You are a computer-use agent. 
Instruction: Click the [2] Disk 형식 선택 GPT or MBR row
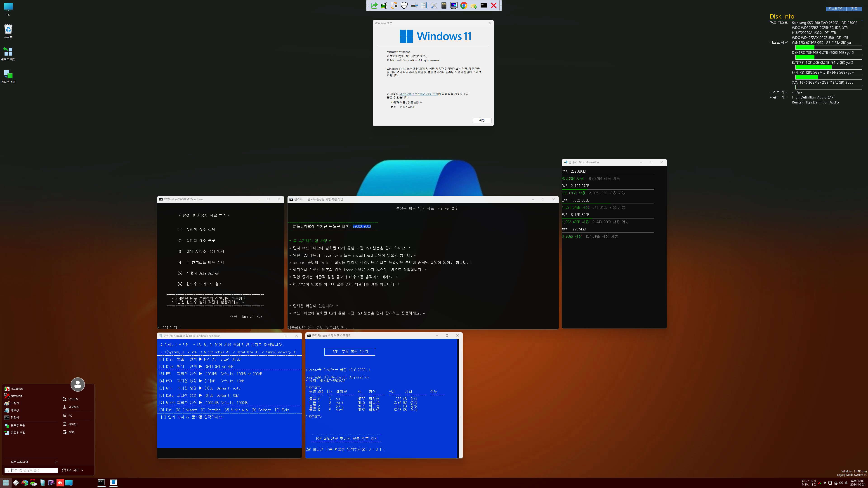click(x=196, y=366)
